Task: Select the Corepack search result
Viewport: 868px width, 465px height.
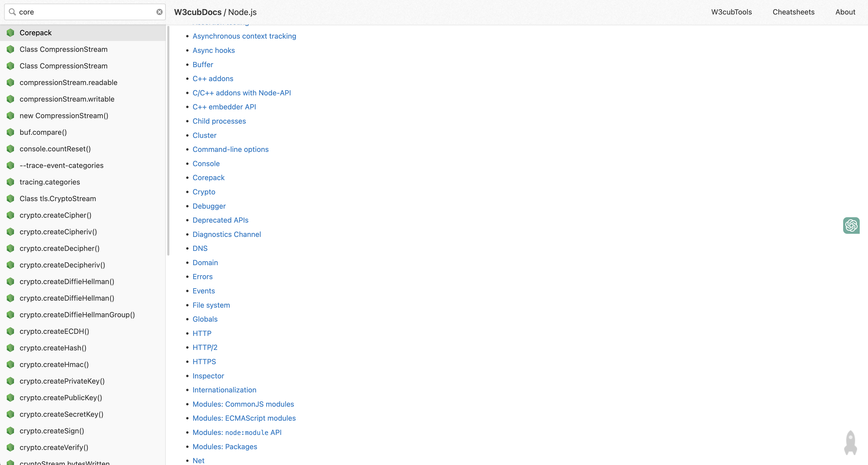Action: pyautogui.click(x=83, y=33)
